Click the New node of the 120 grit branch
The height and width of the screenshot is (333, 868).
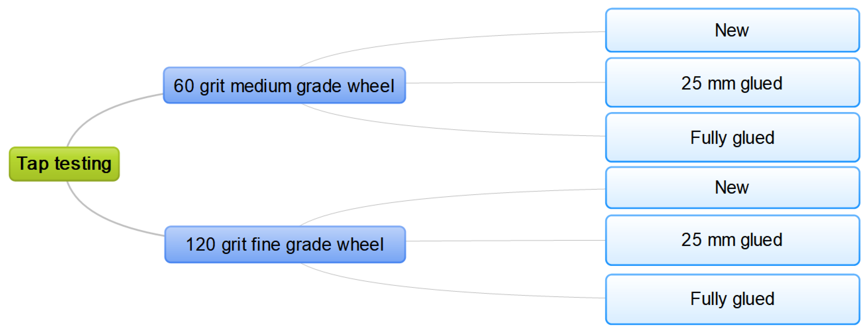tap(732, 187)
